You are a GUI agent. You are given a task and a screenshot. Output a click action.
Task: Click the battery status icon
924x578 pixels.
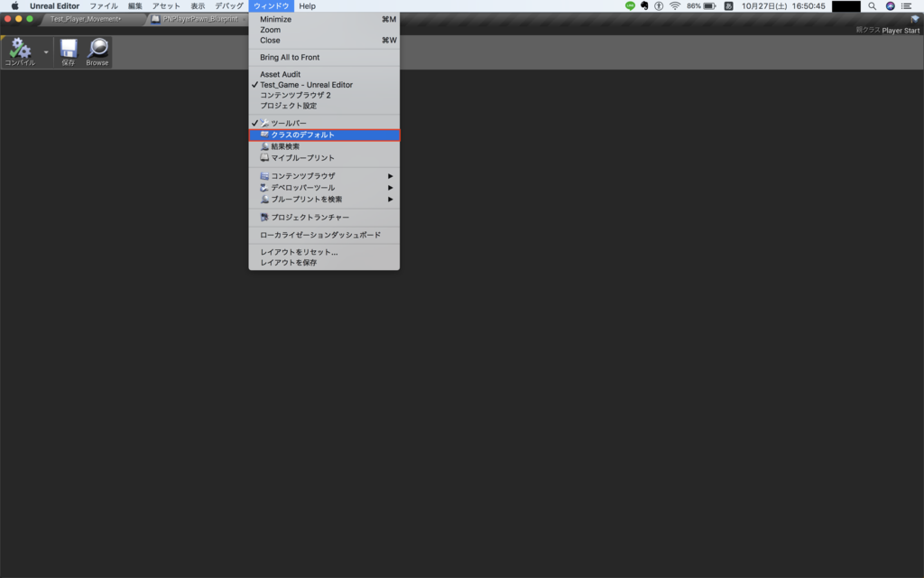(x=709, y=6)
